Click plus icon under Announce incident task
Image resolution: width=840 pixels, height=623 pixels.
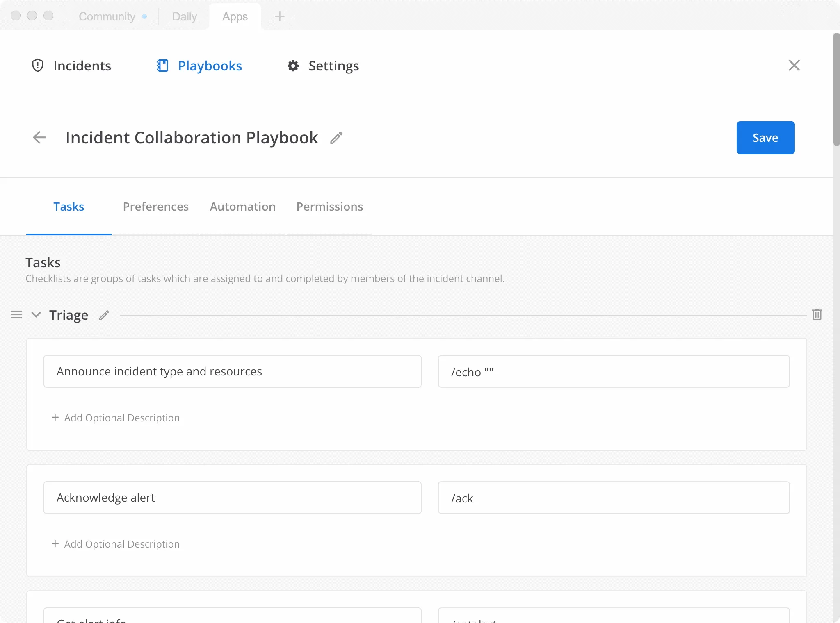[55, 417]
